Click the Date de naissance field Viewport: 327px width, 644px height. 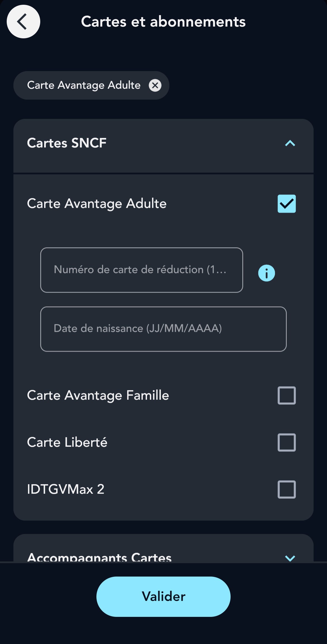tap(163, 329)
